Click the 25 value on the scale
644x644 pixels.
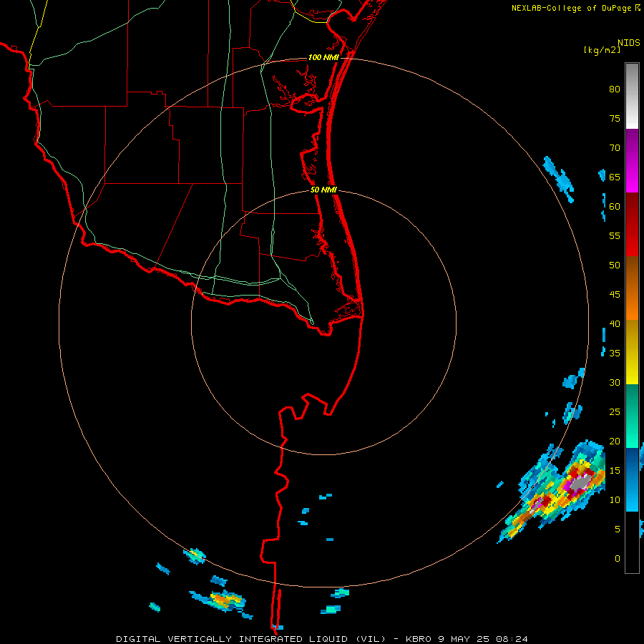click(615, 411)
